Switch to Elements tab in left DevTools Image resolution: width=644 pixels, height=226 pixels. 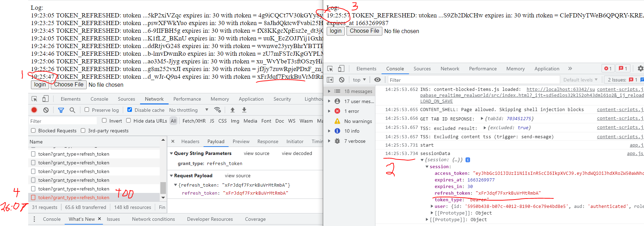point(71,99)
